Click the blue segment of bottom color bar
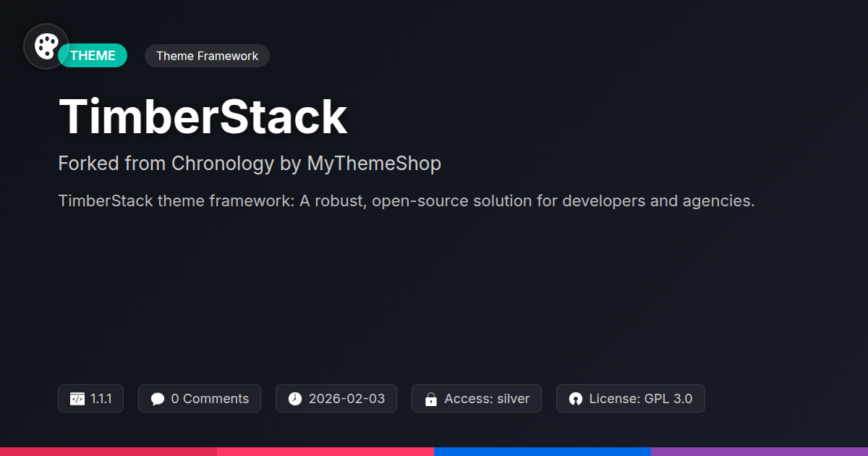 pyautogui.click(x=542, y=452)
